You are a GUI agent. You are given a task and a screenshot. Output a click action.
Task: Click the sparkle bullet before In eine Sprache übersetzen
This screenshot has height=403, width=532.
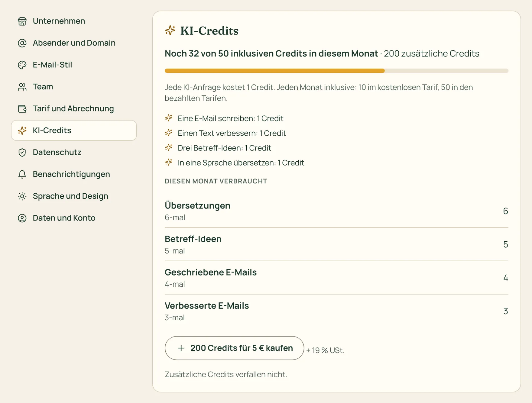coord(169,162)
